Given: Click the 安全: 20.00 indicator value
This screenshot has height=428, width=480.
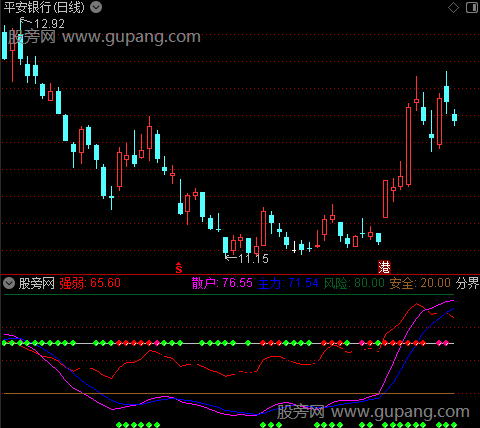Looking at the screenshot, I should 420,283.
